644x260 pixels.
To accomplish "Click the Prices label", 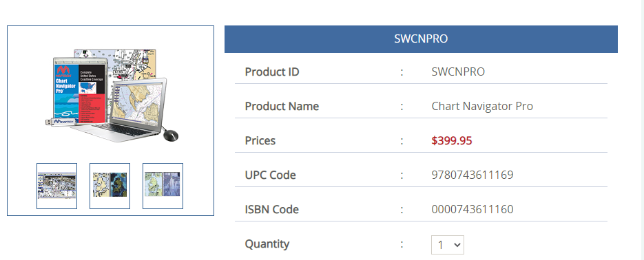I will (x=260, y=141).
